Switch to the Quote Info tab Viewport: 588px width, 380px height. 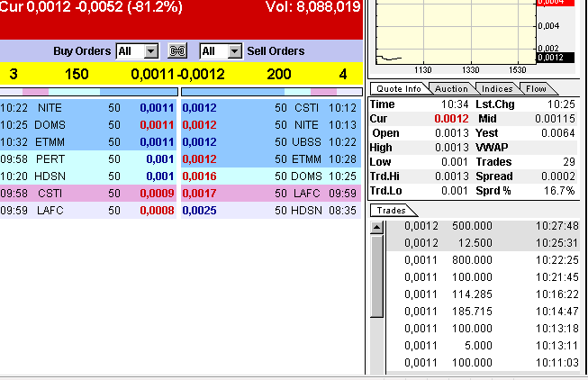pyautogui.click(x=399, y=88)
